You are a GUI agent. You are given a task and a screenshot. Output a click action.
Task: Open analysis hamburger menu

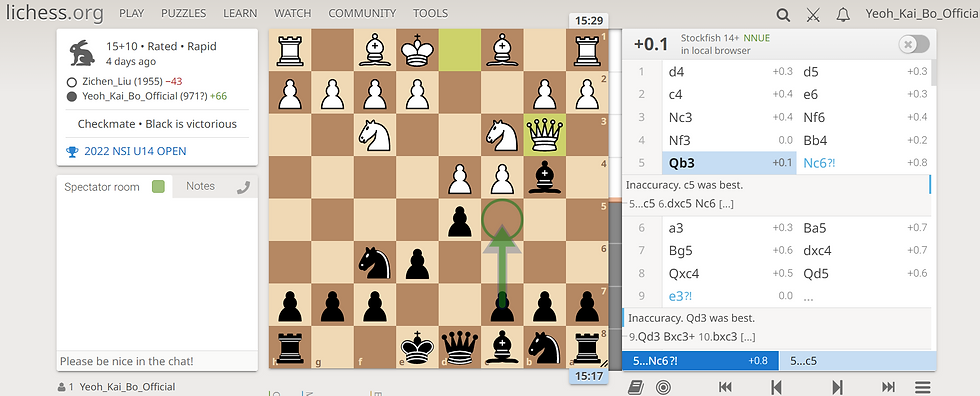point(922,387)
